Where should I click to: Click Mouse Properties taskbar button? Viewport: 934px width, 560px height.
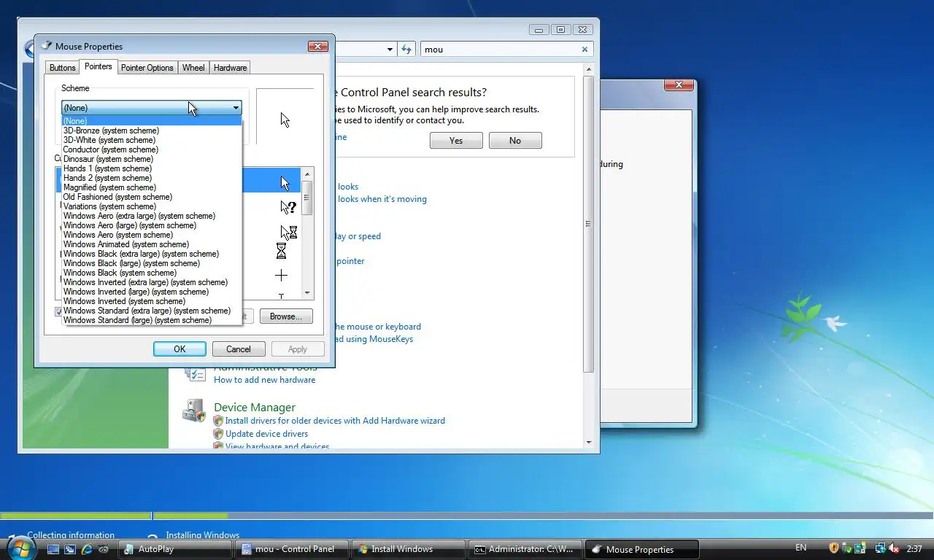pos(642,549)
